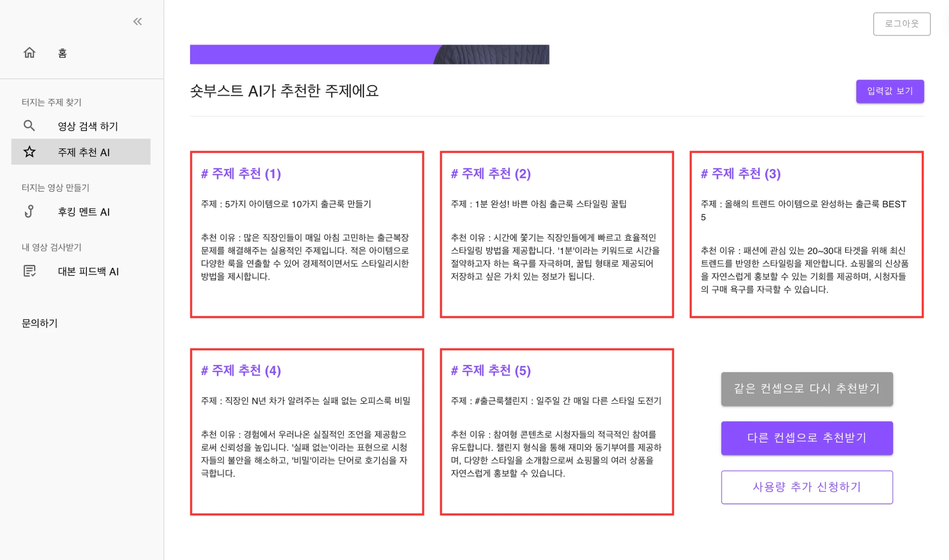The image size is (949, 560).
Task: Select the 주제 추천 (5) card
Action: (557, 432)
